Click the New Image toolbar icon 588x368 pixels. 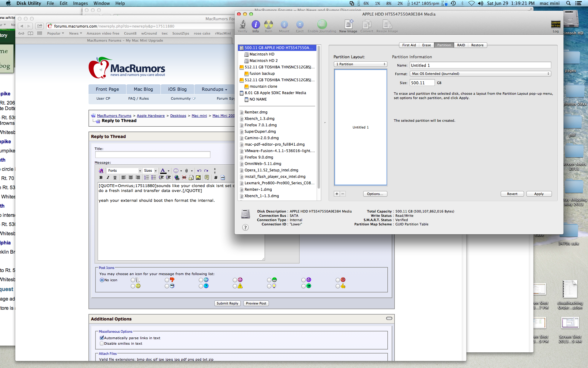pos(348,26)
